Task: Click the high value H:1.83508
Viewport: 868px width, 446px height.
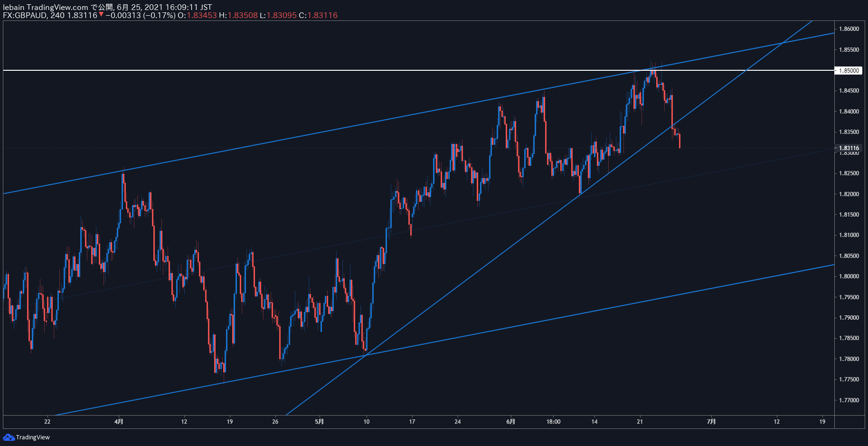Action: pyautogui.click(x=238, y=15)
